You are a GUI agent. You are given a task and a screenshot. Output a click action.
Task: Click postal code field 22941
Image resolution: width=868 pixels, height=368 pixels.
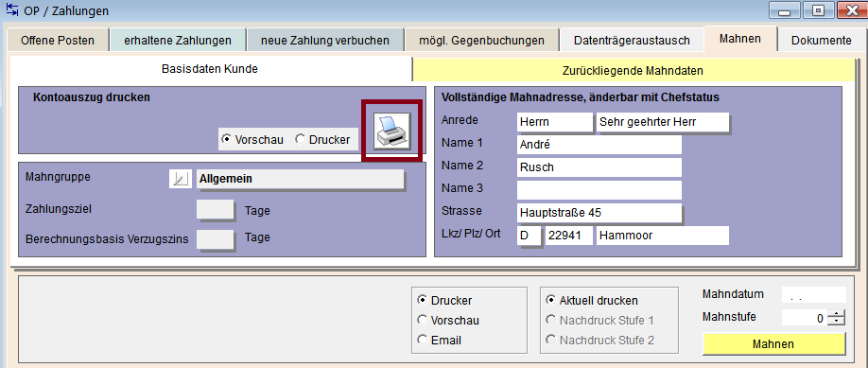pyautogui.click(x=569, y=235)
